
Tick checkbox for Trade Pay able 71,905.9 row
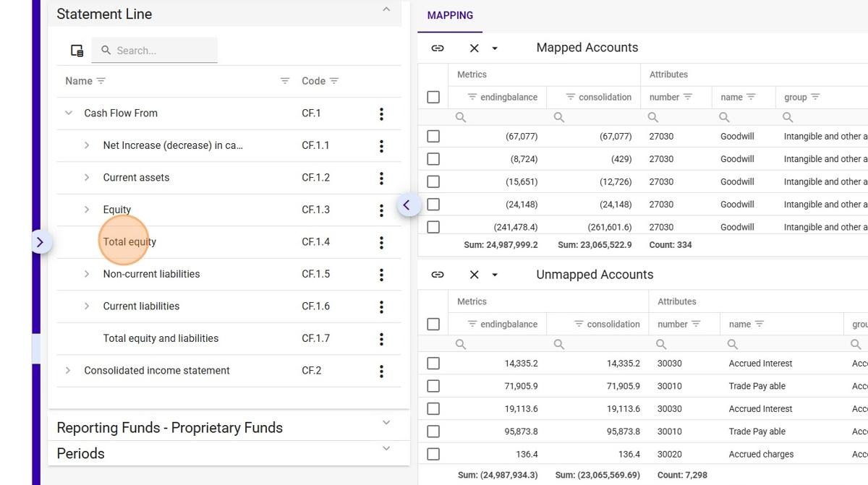(433, 386)
